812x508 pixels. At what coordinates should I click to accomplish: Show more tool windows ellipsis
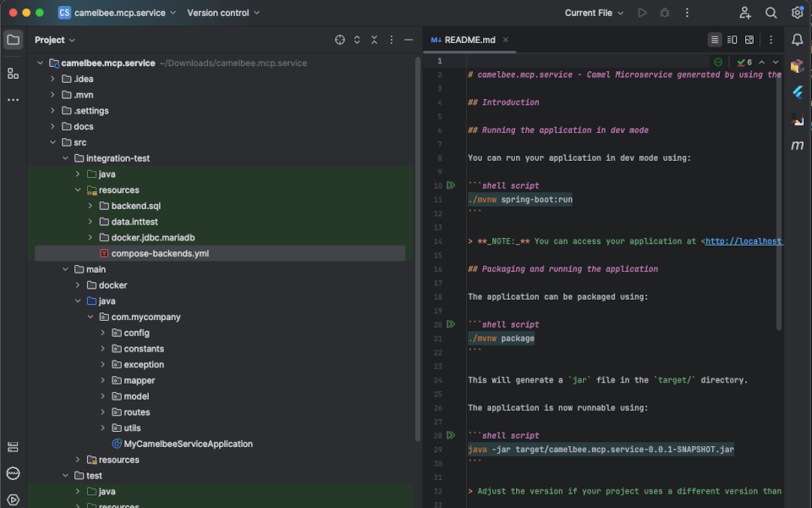(13, 100)
